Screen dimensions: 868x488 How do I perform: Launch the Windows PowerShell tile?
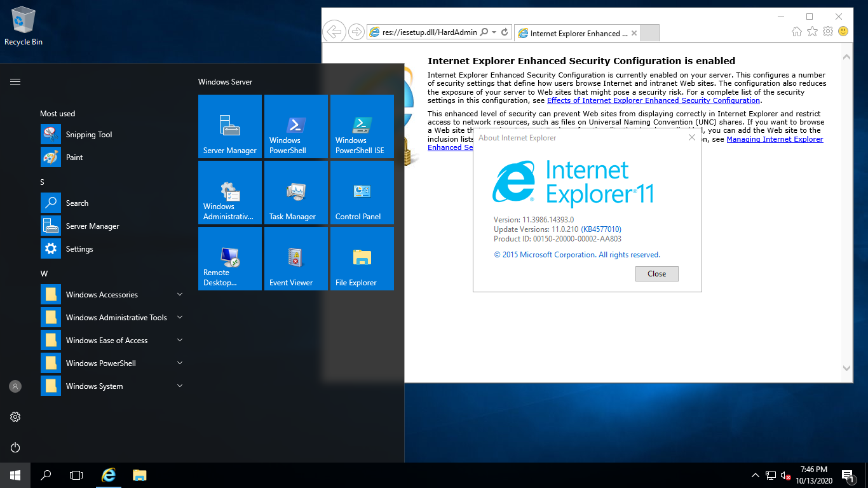[296, 126]
